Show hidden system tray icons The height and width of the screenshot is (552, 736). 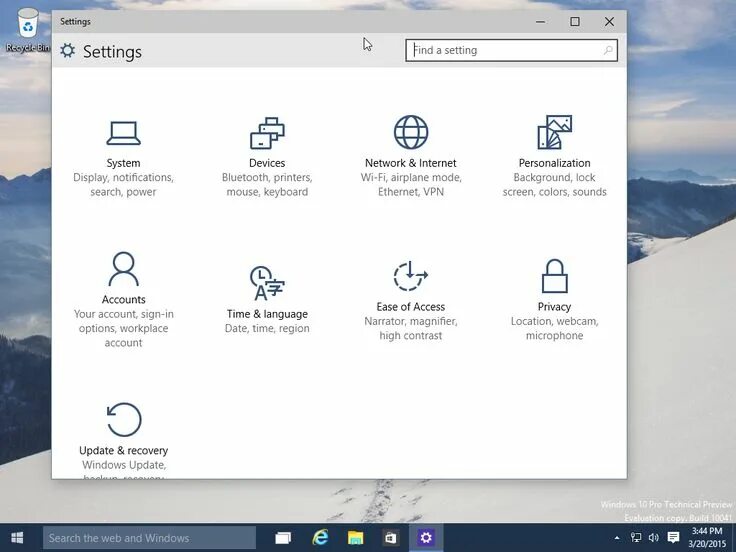pos(617,538)
